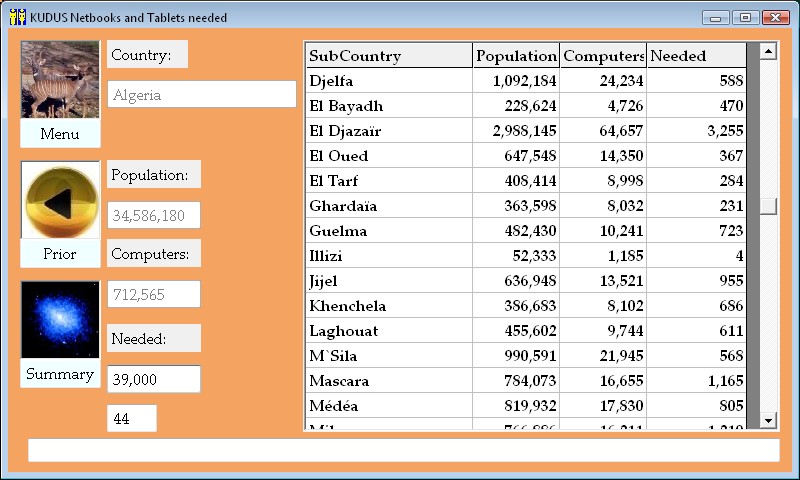800x480 pixels.
Task: Open the blue galaxy Summary icon
Action: (x=60, y=320)
